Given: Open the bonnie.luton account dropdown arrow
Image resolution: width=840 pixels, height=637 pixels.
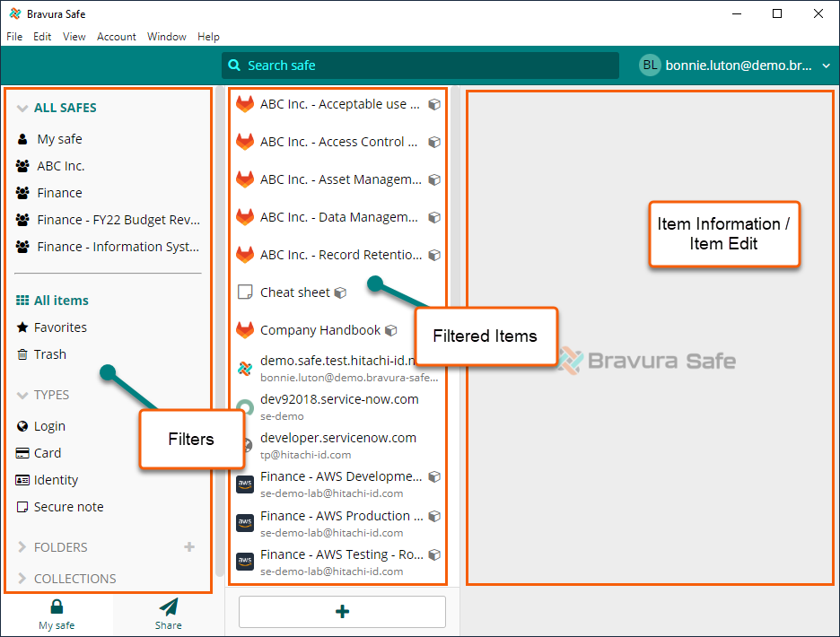Looking at the screenshot, I should click(x=826, y=65).
